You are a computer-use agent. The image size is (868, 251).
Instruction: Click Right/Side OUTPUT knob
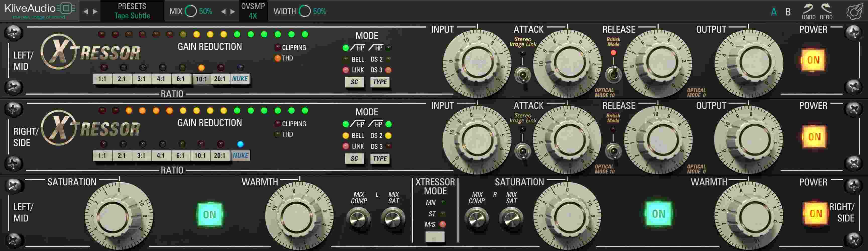pos(748,140)
